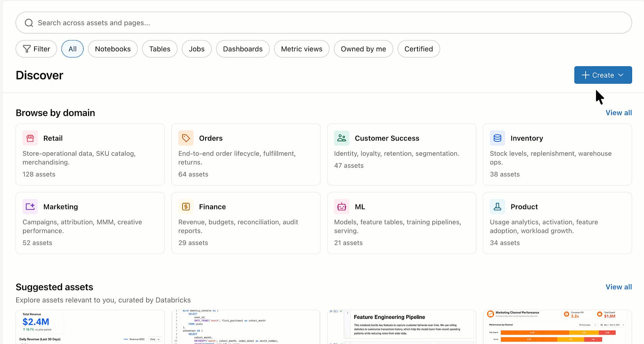Screen dimensions: 644x344
Task: Select the All filter chip
Action: (x=72, y=49)
